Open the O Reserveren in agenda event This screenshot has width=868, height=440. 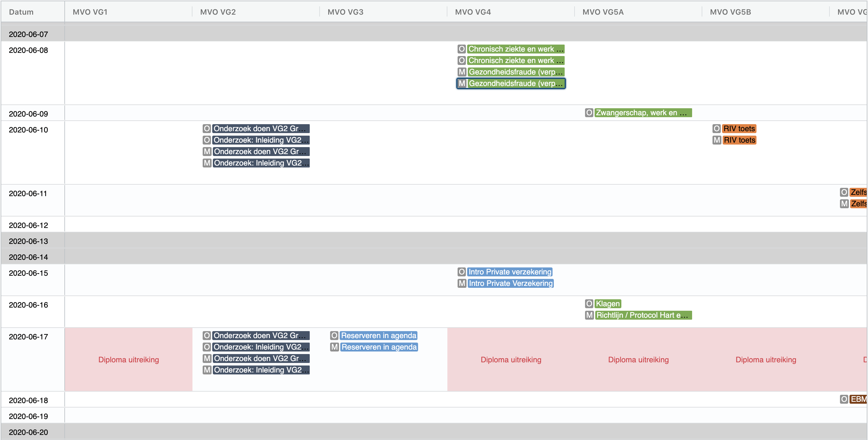coord(374,336)
